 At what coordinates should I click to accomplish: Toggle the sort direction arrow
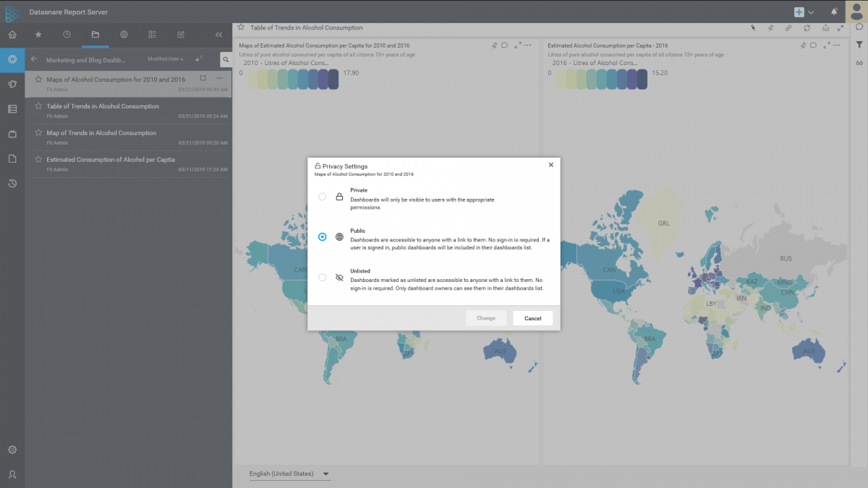click(199, 59)
